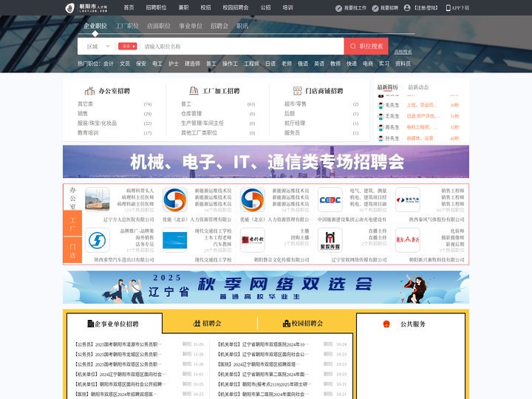Open 公招 in top navigation
This screenshot has width=532, height=399.
(266, 7)
